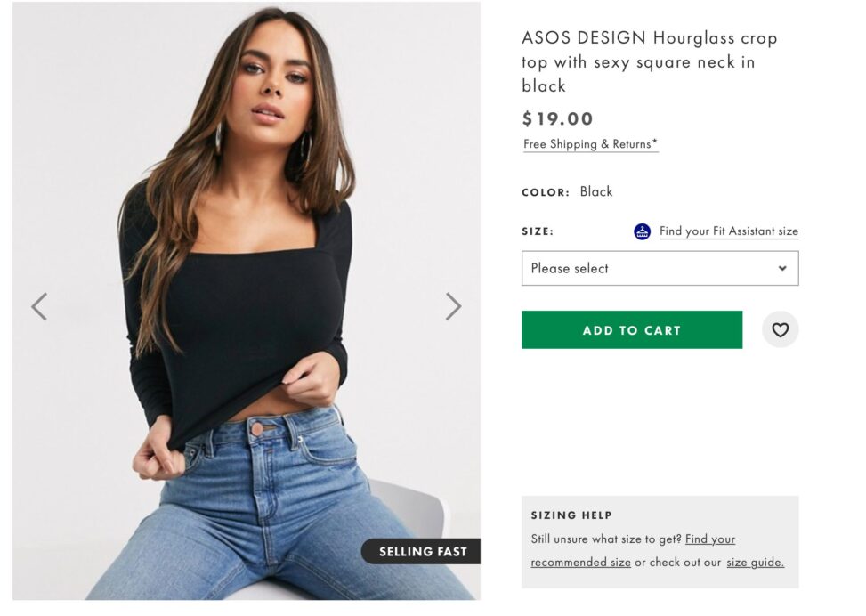Click the SIZING HELP heading
The image size is (866, 616).
tap(571, 515)
